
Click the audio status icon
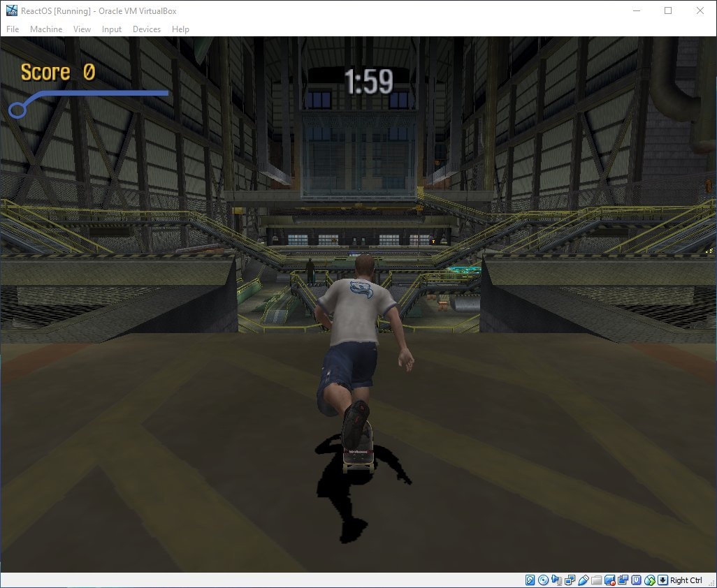(x=556, y=580)
